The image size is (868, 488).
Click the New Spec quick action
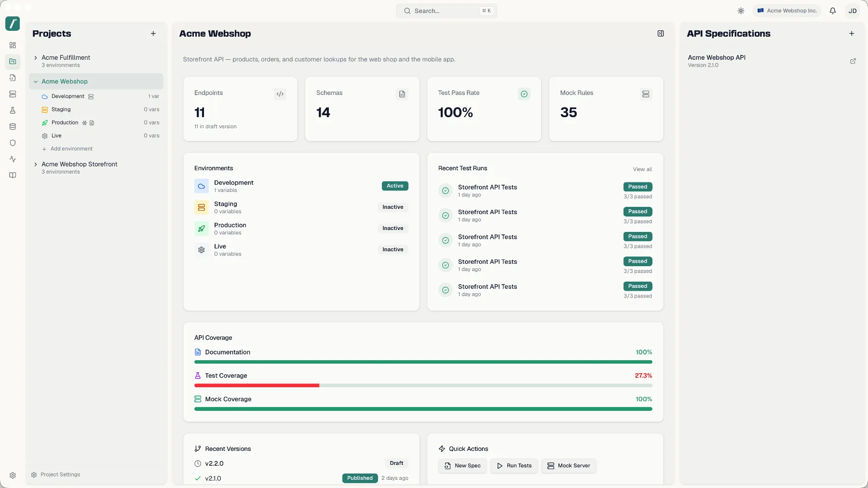(x=462, y=466)
